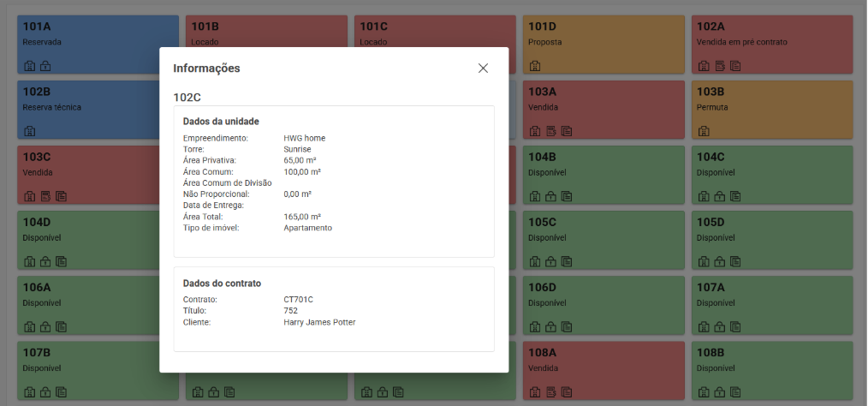The image size is (868, 406).
Task: Click the lock icon on card 108B
Action: pyautogui.click(x=720, y=392)
